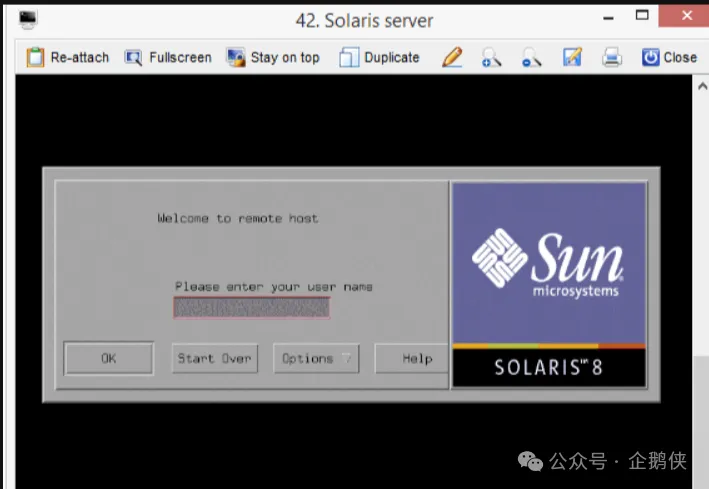The height and width of the screenshot is (489, 709).
Task: Click "Please enter your user name" label
Action: point(274,287)
